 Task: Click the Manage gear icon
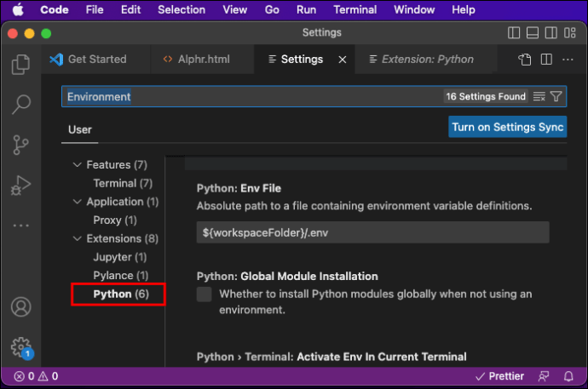pos(20,347)
